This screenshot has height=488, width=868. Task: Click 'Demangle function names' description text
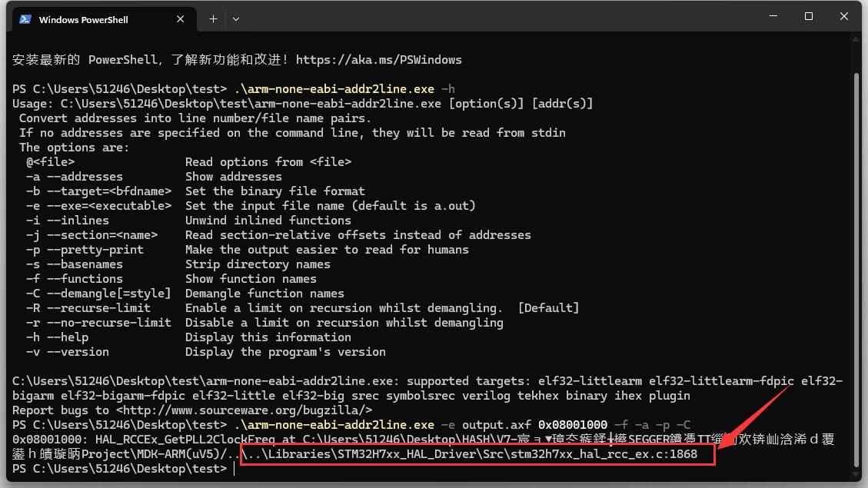pyautogui.click(x=264, y=294)
